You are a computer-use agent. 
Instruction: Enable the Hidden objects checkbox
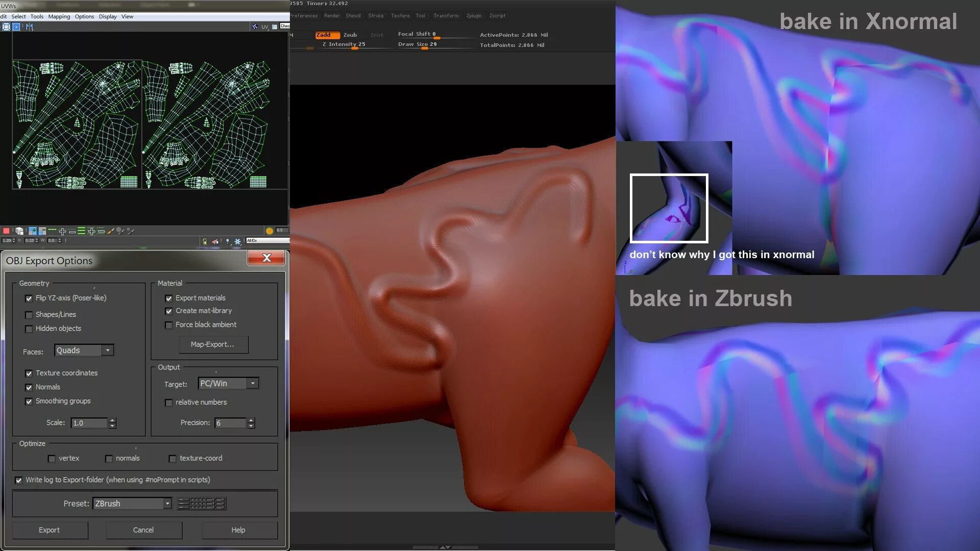[x=29, y=329]
